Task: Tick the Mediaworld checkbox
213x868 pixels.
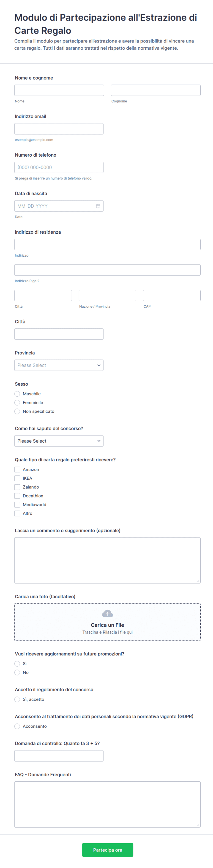Action: click(x=17, y=505)
